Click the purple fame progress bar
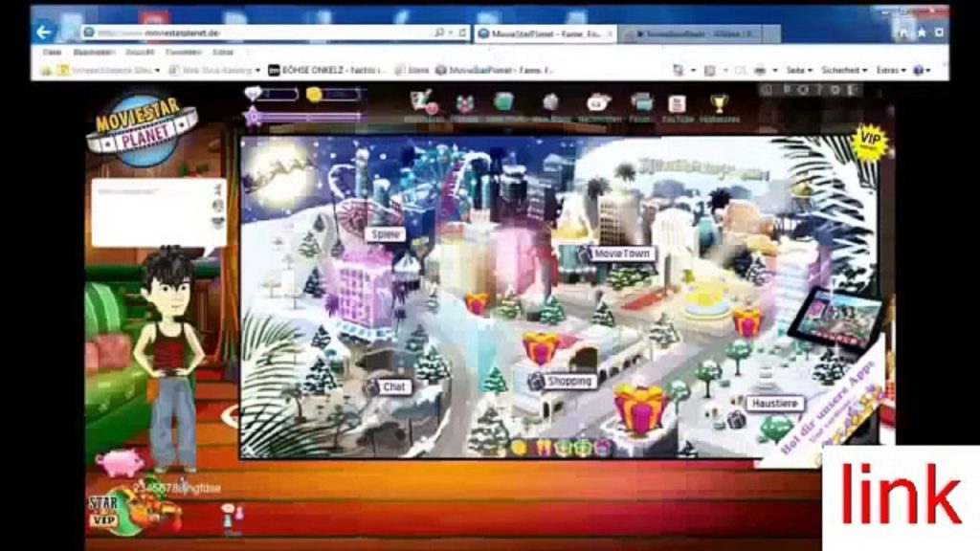 point(310,117)
